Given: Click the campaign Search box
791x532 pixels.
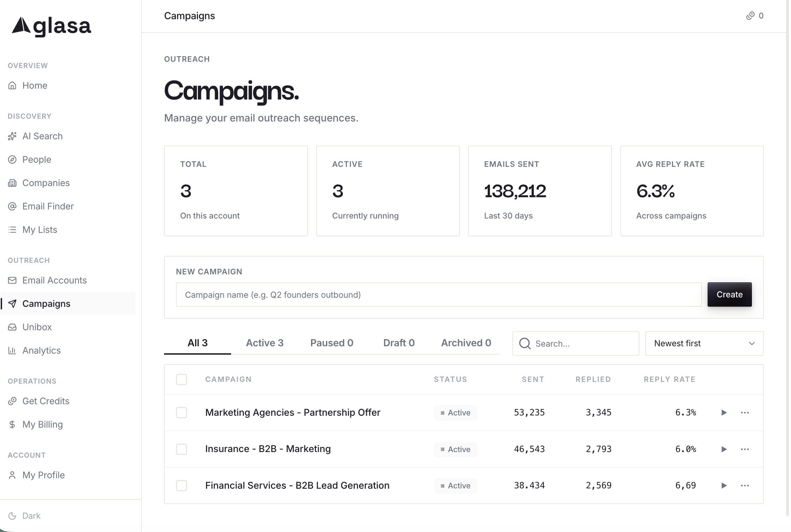Looking at the screenshot, I should tap(576, 343).
